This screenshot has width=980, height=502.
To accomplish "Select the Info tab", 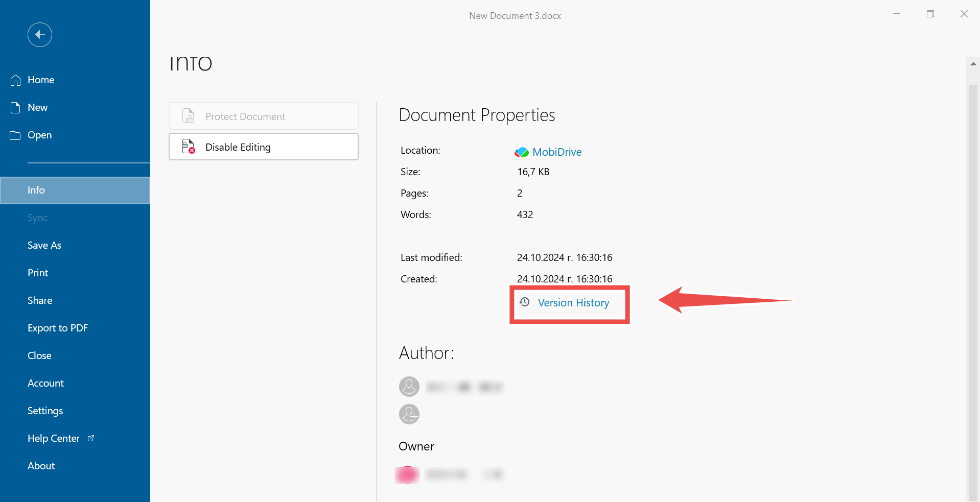I will point(75,190).
